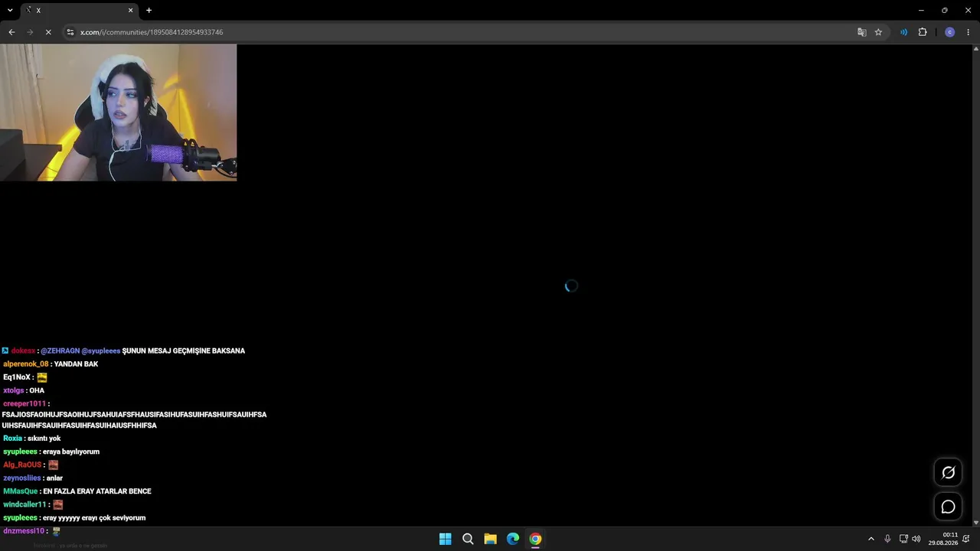Click the MMasQue chat username

tap(20, 491)
